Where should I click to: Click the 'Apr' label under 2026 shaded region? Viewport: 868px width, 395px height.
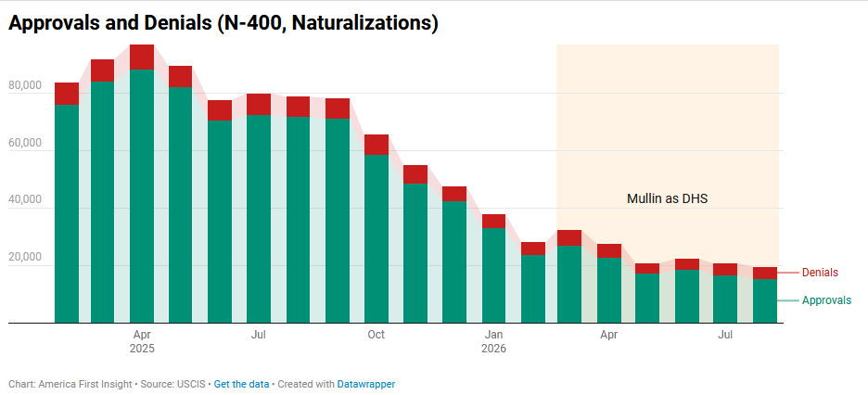(x=609, y=335)
